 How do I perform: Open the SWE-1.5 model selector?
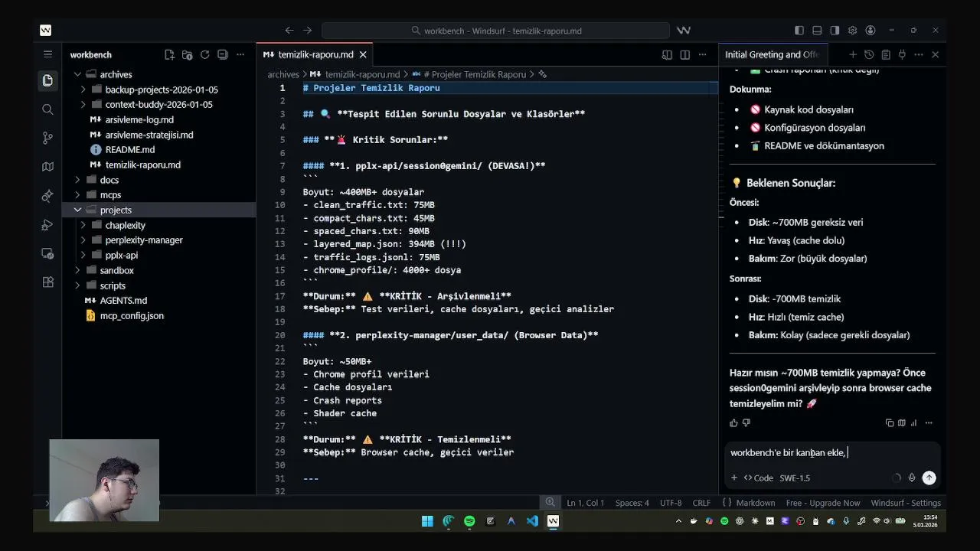coord(795,478)
